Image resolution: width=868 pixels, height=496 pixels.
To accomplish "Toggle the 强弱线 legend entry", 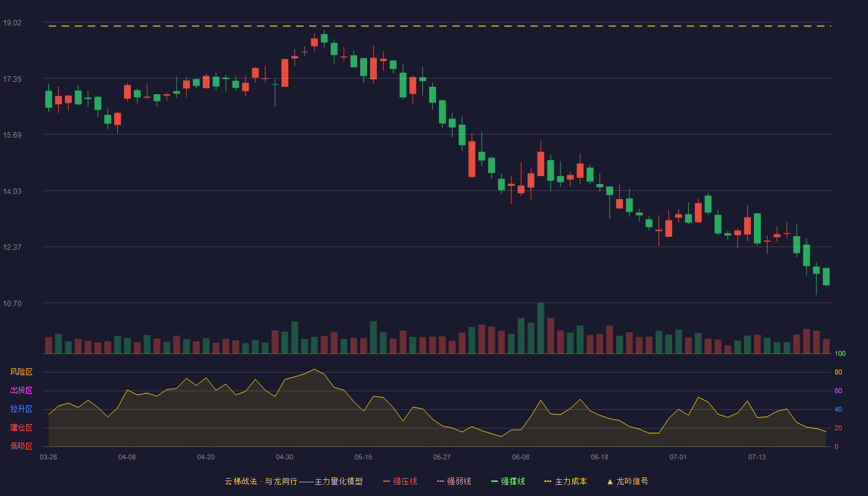I will [x=454, y=481].
